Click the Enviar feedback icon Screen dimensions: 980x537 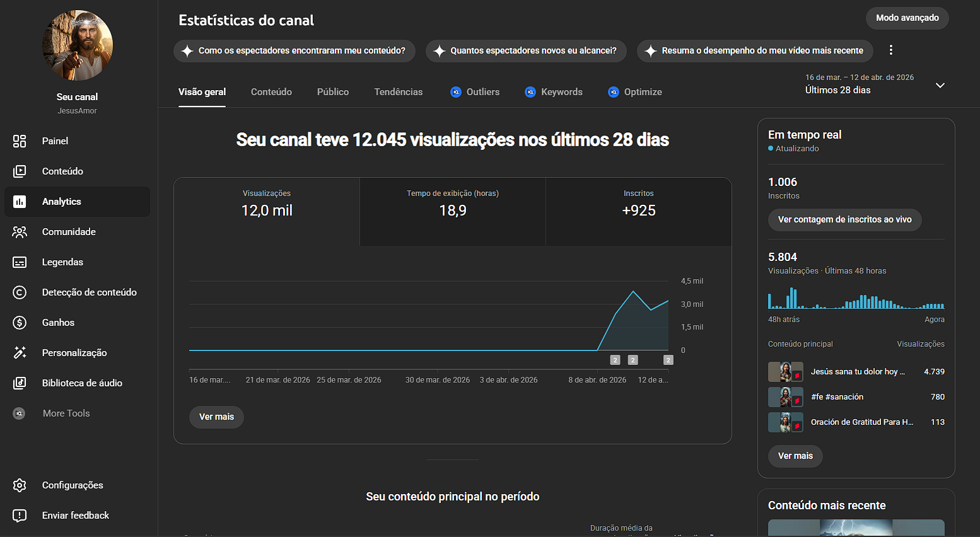[x=20, y=516]
